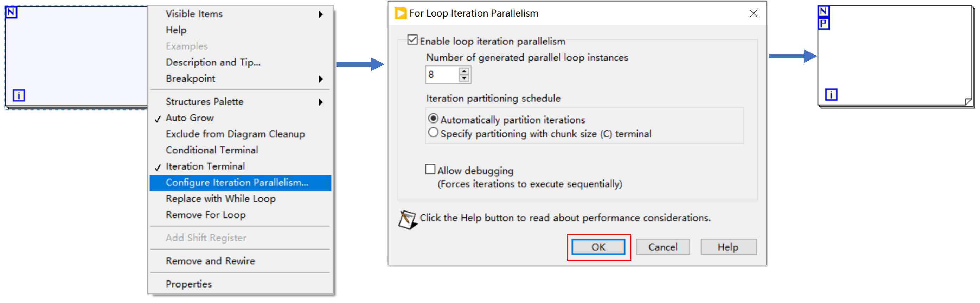Disable Enable loop iteration parallelism
The image size is (980, 303).
[413, 39]
